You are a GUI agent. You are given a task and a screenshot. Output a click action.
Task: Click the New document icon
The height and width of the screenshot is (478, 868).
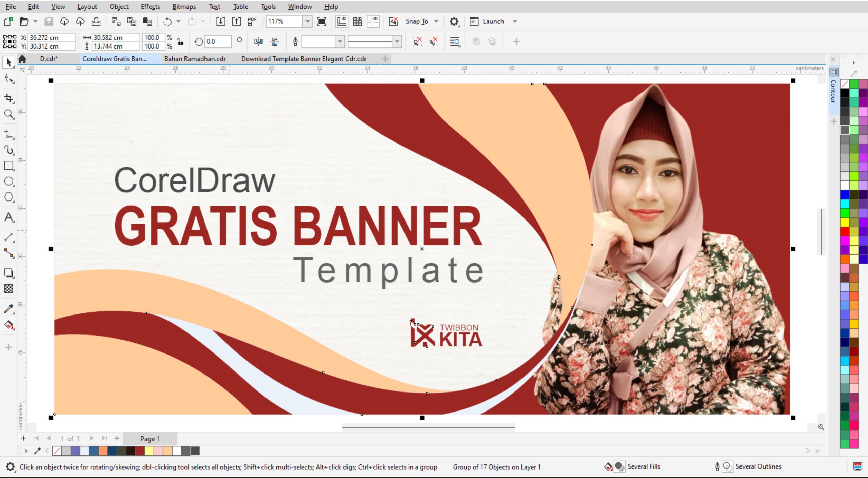pyautogui.click(x=8, y=21)
